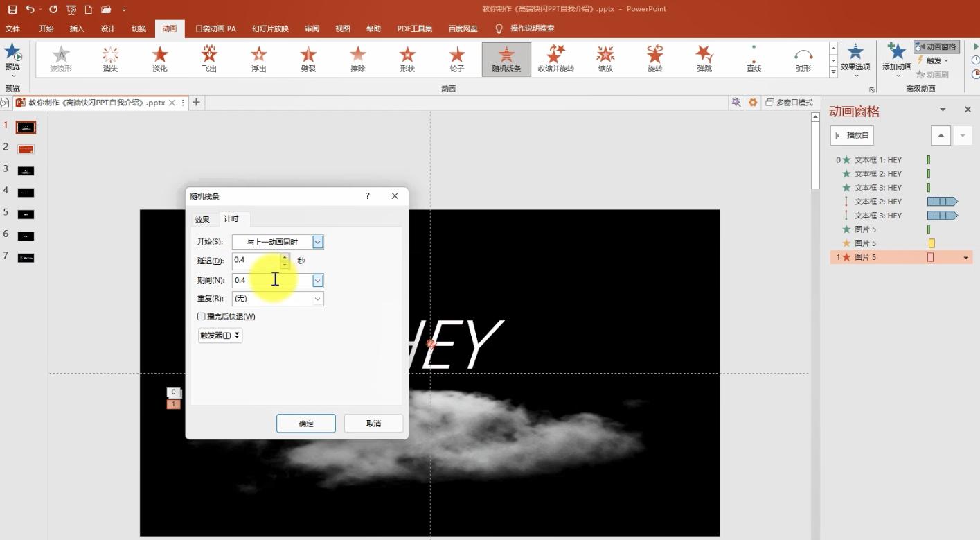Select slide 2 thumbnail in slide panel
Screen dimensions: 980x540
click(x=26, y=149)
